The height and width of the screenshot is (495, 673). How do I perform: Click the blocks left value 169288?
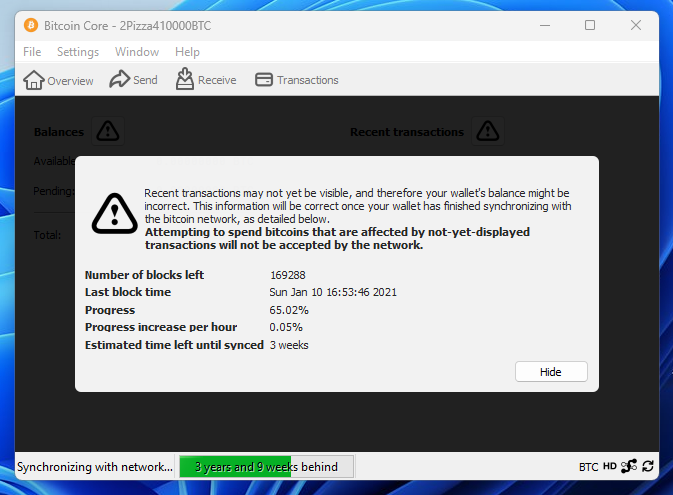click(x=288, y=275)
